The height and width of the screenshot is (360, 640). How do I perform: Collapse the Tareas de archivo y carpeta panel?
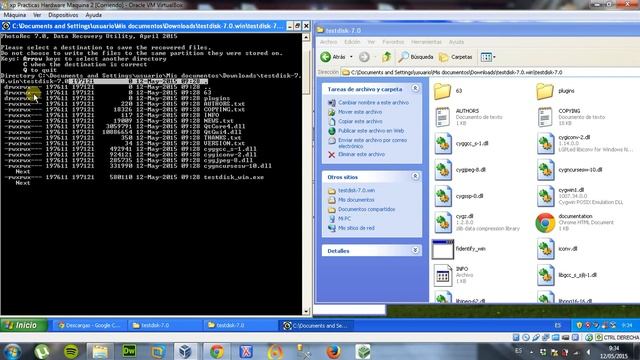pos(415,89)
